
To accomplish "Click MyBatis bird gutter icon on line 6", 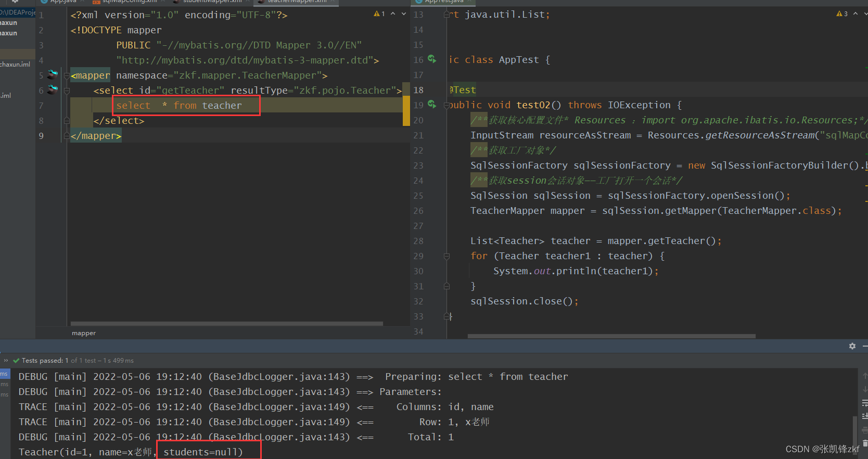I will [53, 90].
